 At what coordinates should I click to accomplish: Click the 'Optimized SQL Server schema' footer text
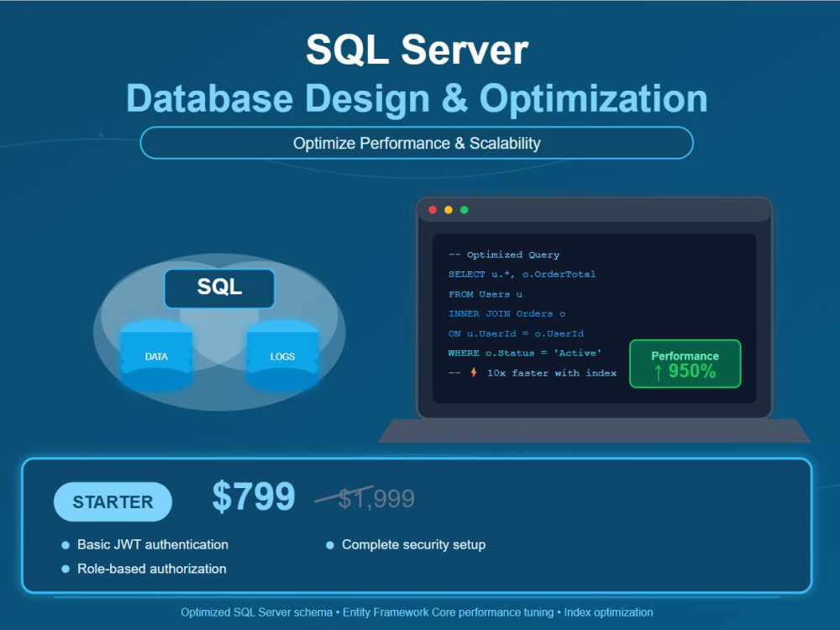coord(256,612)
